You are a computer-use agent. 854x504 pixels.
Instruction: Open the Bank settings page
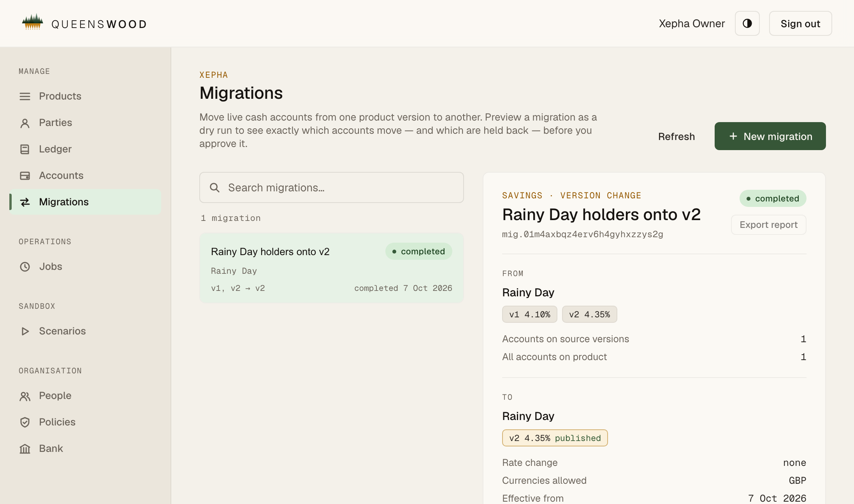pos(85,448)
